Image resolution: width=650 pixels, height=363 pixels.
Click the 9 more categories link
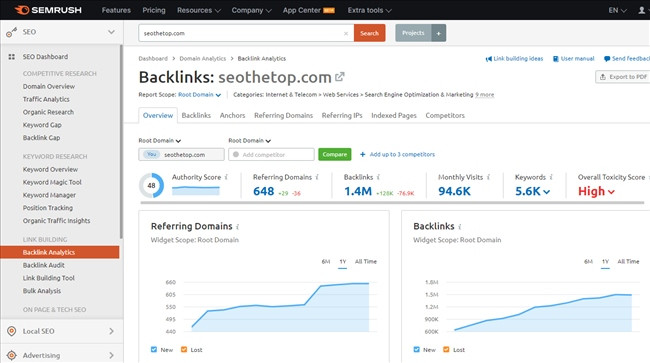click(485, 95)
